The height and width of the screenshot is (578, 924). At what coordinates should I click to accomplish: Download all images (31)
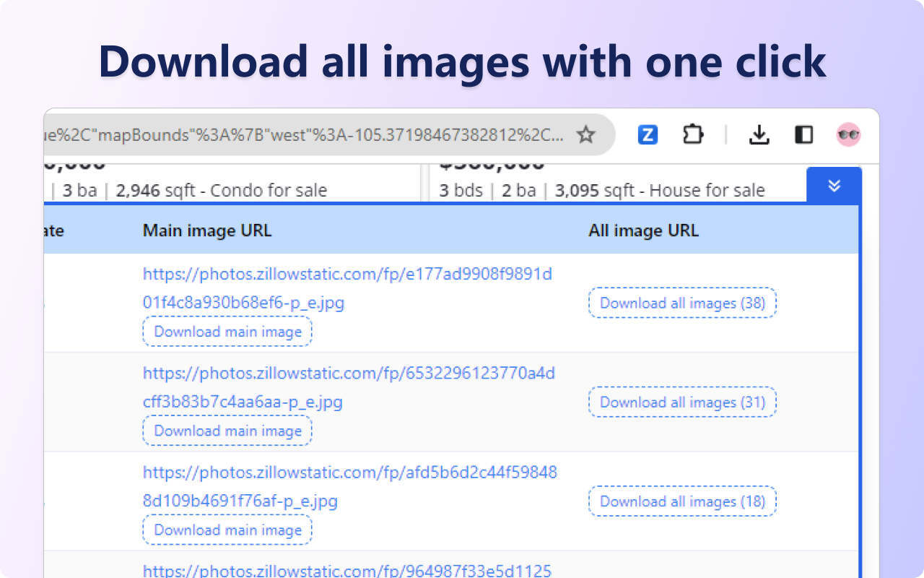pos(682,402)
